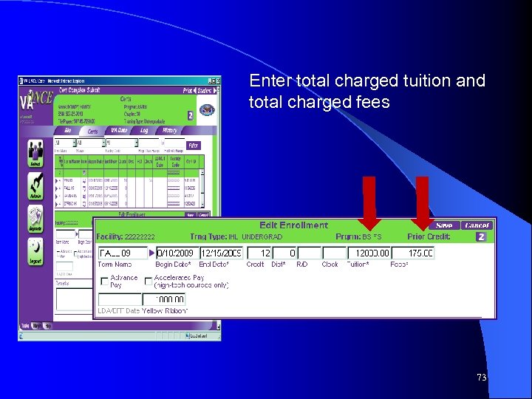Click the document icon in SPRING row

(x=84, y=204)
